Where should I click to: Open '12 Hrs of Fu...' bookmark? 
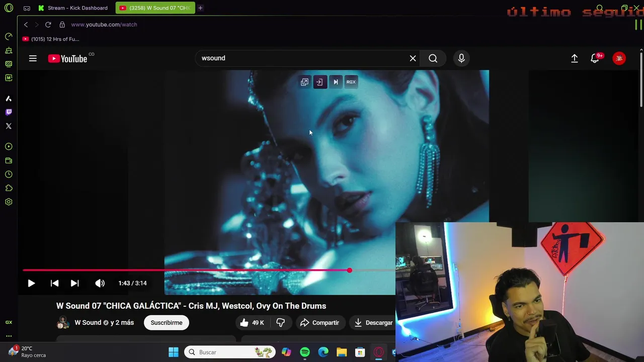click(51, 39)
